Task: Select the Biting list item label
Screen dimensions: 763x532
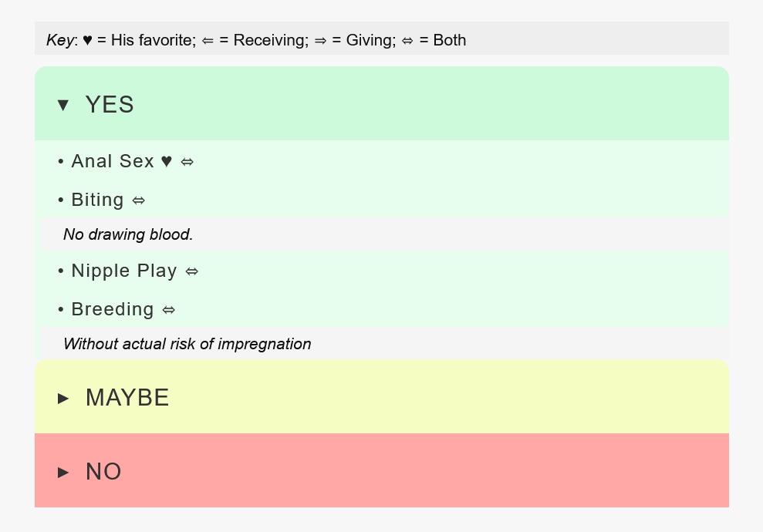Action: (x=97, y=200)
